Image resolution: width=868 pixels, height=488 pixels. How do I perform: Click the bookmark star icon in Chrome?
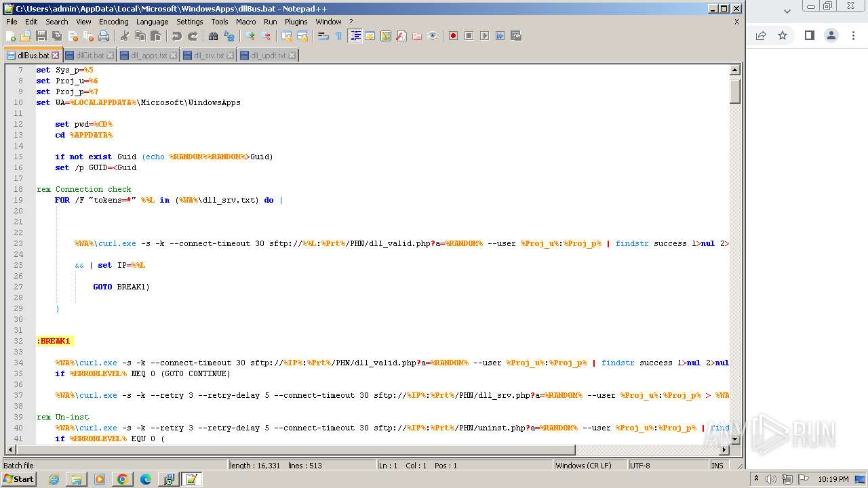coord(783,35)
